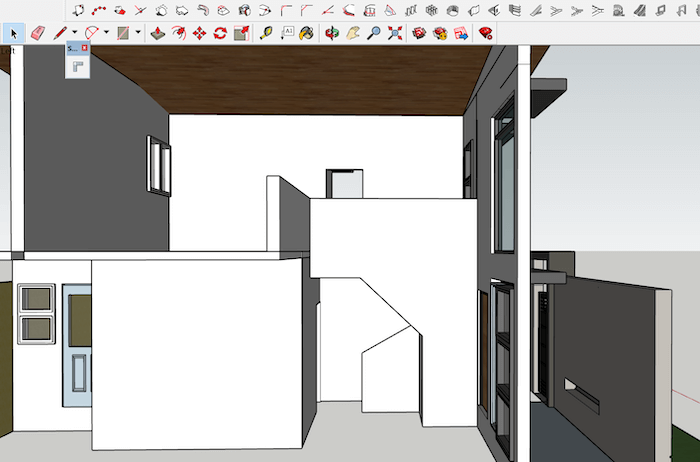
Task: Open the 3D Warehouse
Action: pos(419,33)
